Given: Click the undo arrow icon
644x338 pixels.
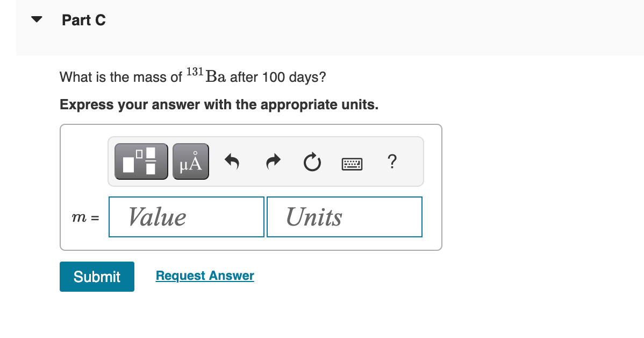Looking at the screenshot, I should pos(232,161).
